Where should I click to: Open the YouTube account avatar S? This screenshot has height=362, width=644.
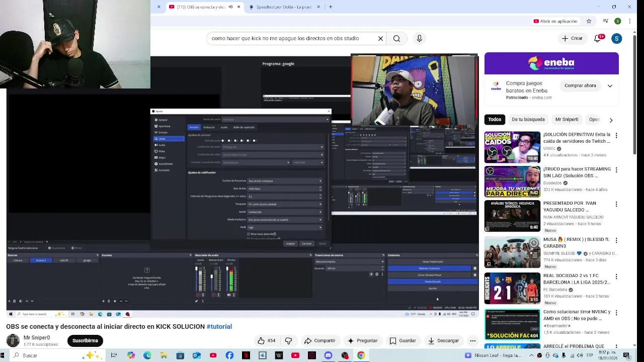pos(616,38)
